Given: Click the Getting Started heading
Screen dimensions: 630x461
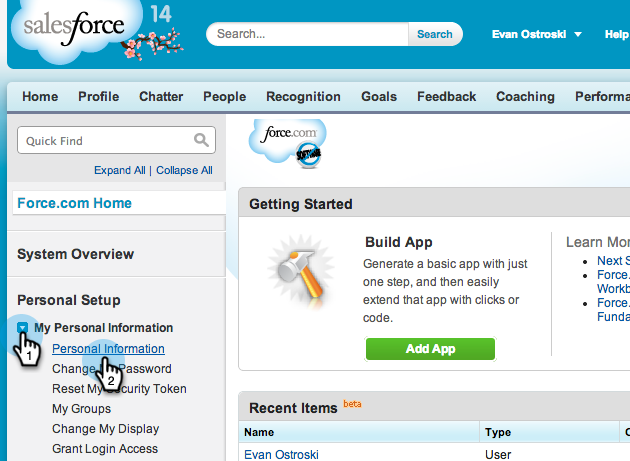Looking at the screenshot, I should coord(301,204).
